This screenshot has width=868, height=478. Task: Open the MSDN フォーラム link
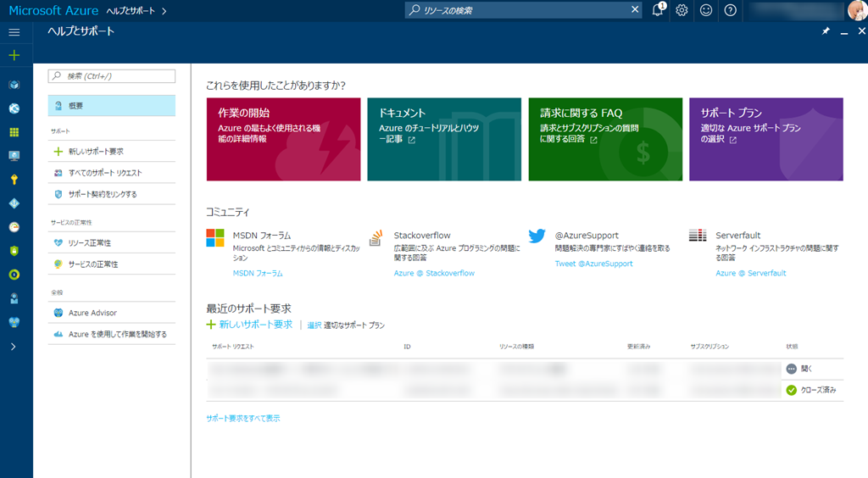258,274
